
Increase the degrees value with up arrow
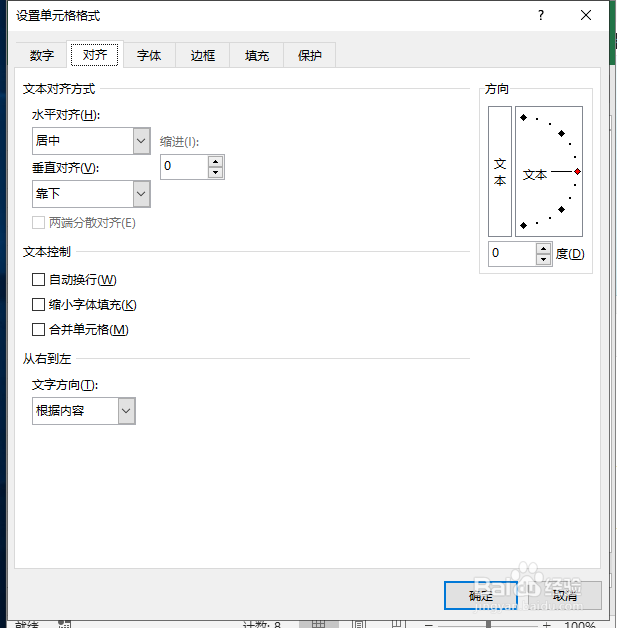543,248
